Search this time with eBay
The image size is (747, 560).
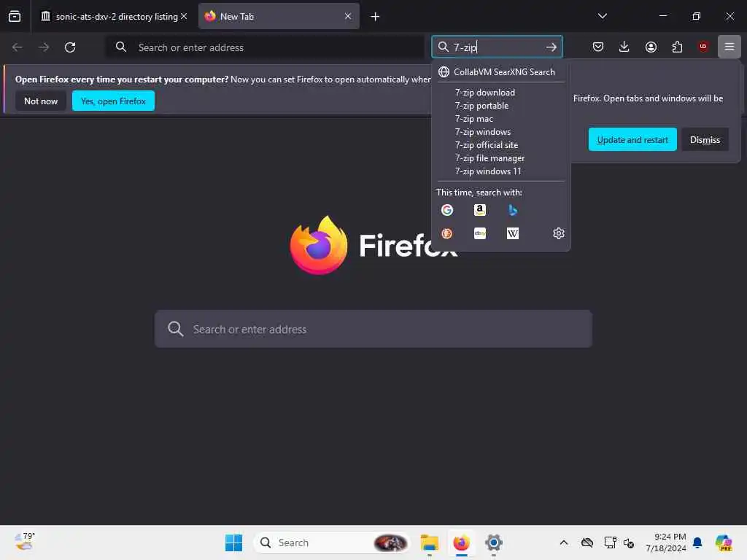click(x=480, y=233)
